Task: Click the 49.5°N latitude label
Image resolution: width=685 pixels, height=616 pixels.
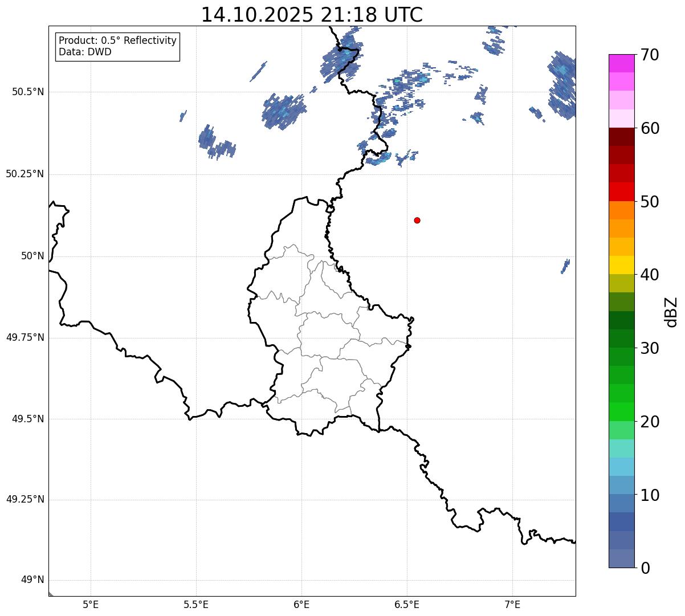Action: pyautogui.click(x=28, y=419)
